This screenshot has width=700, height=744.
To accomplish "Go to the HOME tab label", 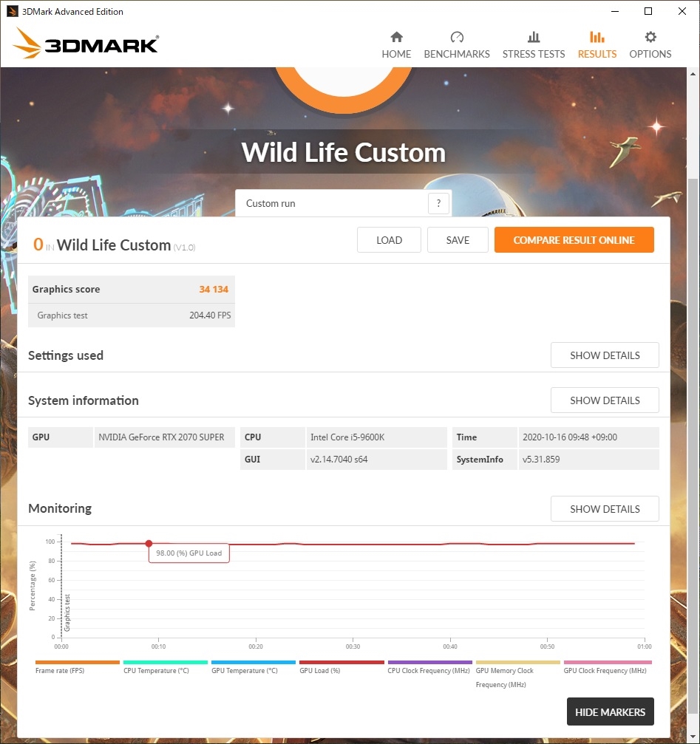I will pyautogui.click(x=396, y=54).
